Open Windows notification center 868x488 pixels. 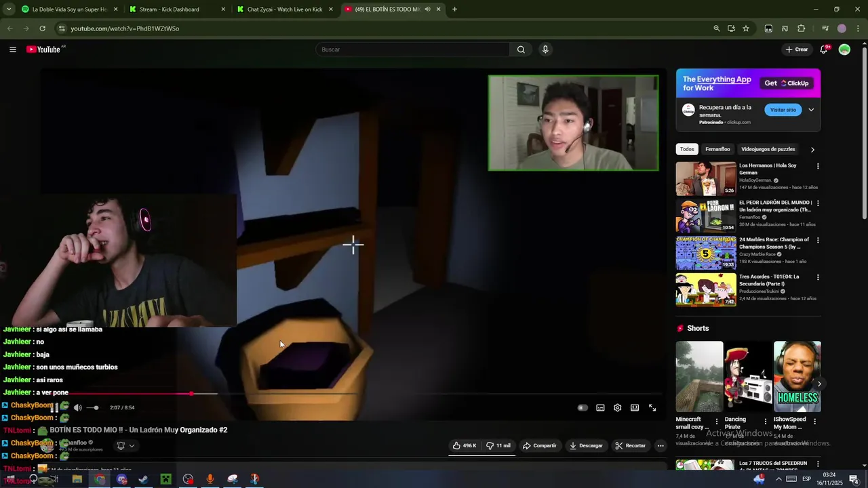click(854, 479)
